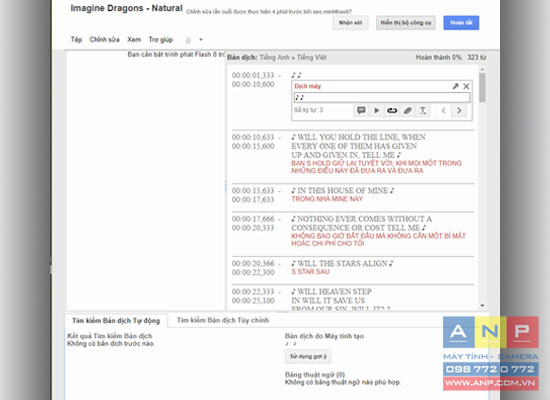Click the Kết quả Tìm kiếm Bản dịch text
550x400 pixels.
[x=109, y=336]
